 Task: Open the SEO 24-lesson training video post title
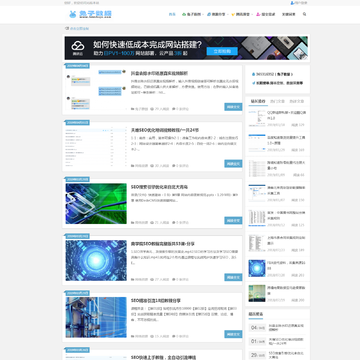tap(165, 130)
